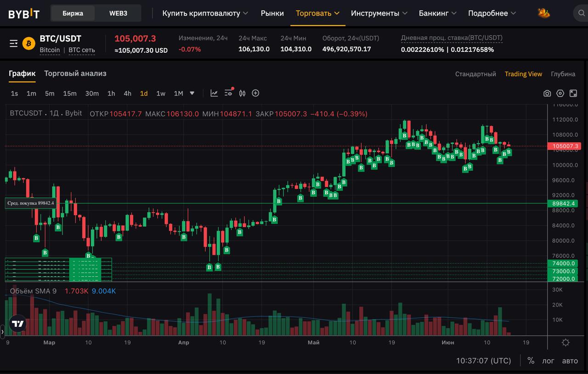Expand Банкинг dropdown menu
Viewport: 588px width, 374px height.
pos(438,13)
